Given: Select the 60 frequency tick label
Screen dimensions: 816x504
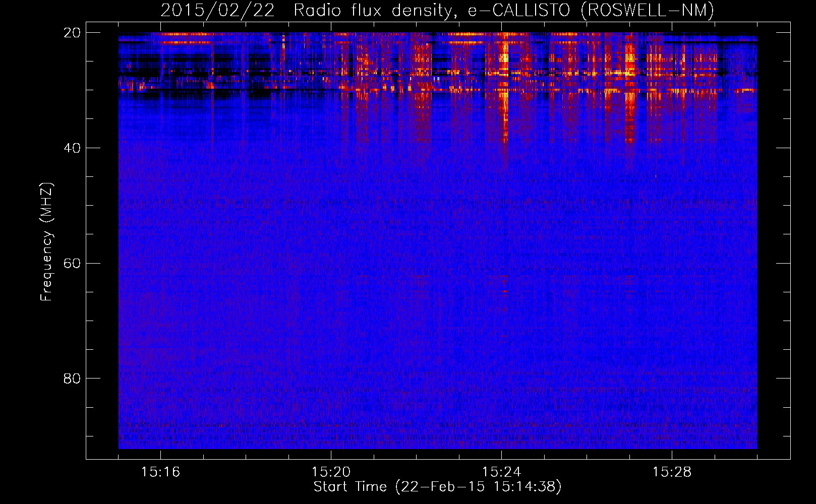Looking at the screenshot, I should coord(72,263).
